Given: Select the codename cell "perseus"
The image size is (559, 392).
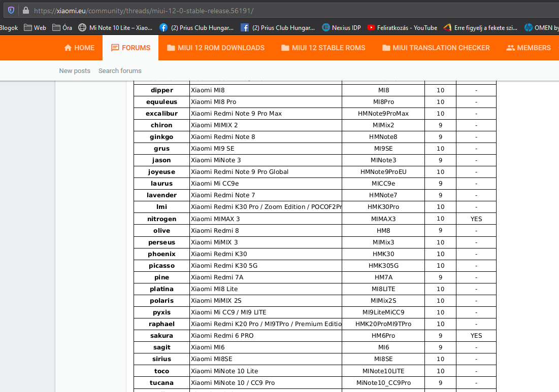Looking at the screenshot, I should point(162,242).
